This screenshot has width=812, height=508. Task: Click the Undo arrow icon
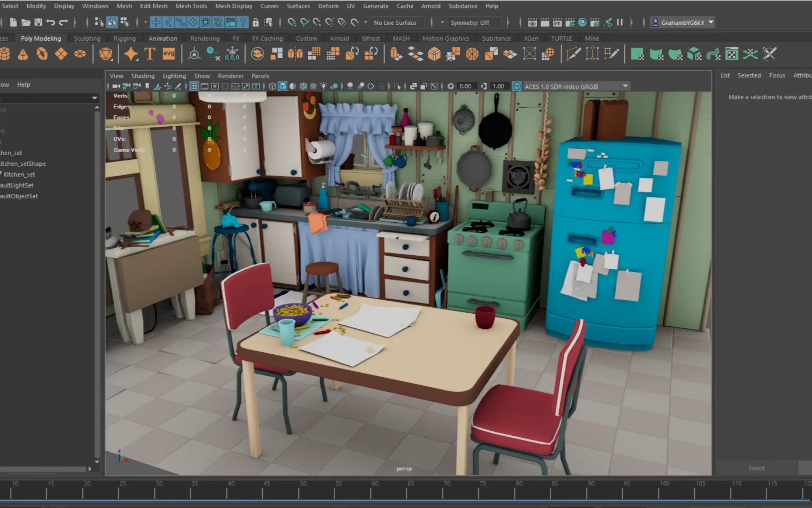coord(50,22)
